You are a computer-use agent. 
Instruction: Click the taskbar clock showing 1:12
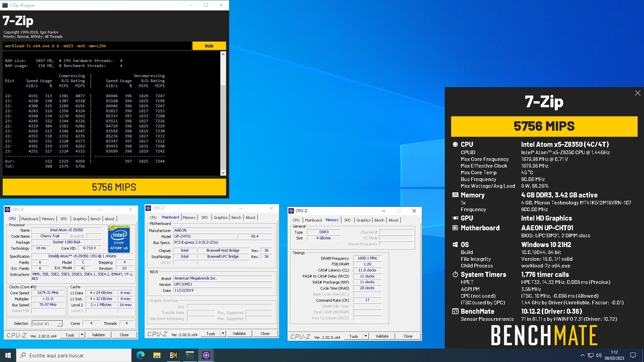(614, 355)
